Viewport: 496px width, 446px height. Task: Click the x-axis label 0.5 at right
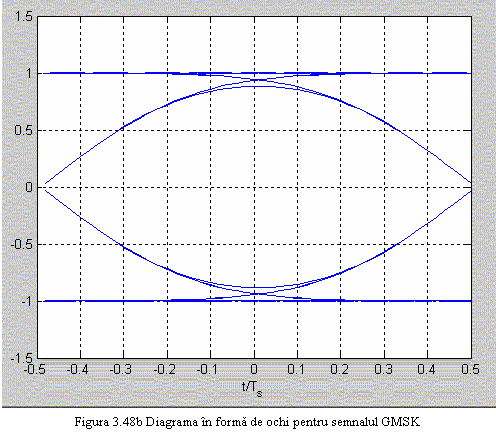click(x=470, y=369)
